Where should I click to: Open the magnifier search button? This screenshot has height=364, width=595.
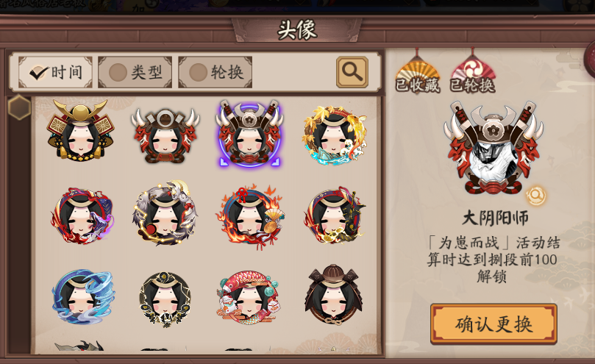coord(352,72)
